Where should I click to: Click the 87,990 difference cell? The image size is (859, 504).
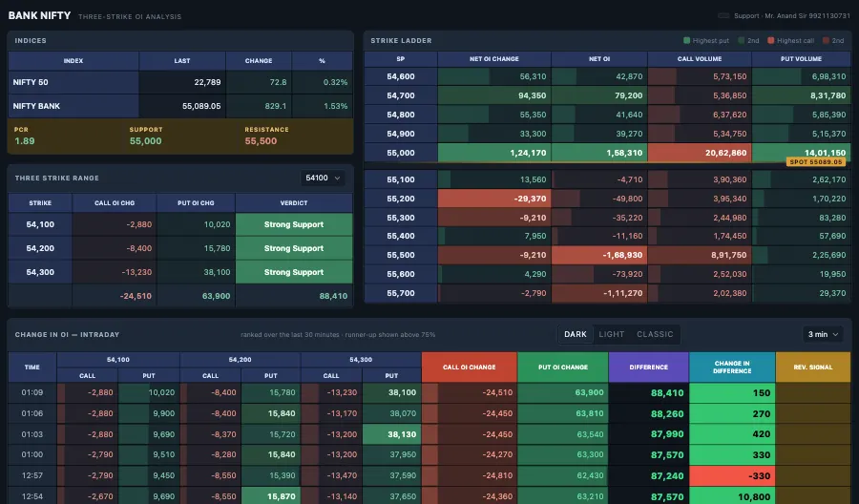pos(649,434)
